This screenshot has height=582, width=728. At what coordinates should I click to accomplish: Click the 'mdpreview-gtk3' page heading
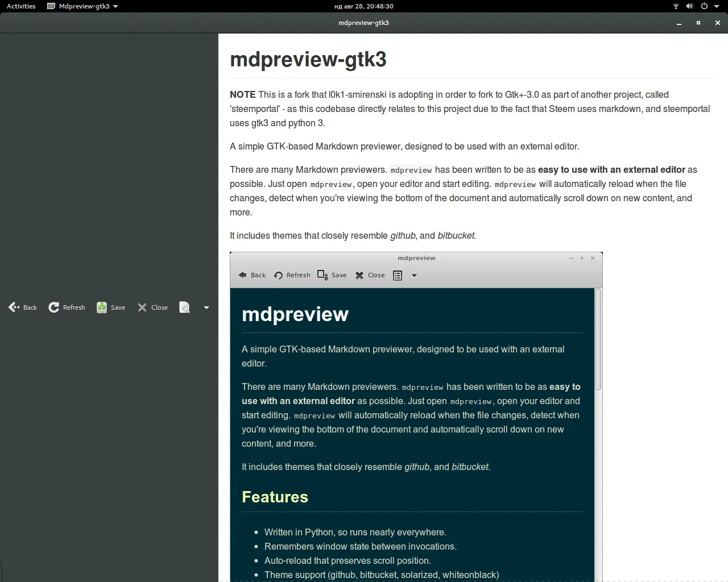tap(308, 59)
